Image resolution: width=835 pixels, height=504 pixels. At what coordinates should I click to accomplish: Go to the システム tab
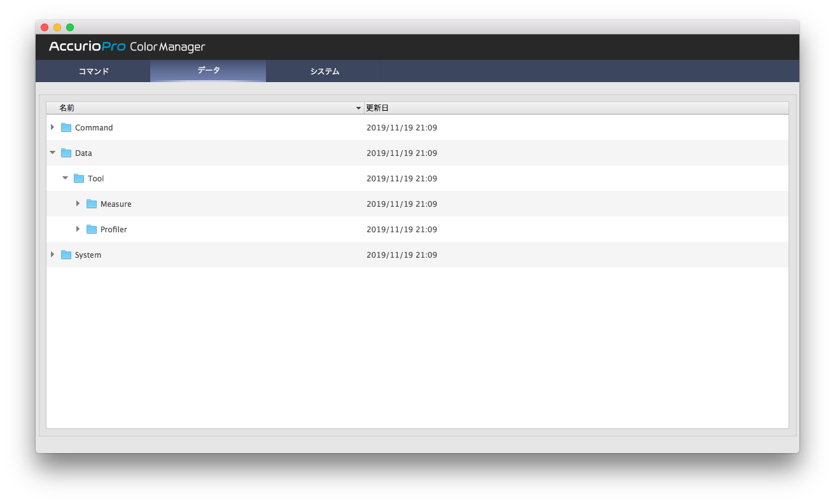coord(324,71)
